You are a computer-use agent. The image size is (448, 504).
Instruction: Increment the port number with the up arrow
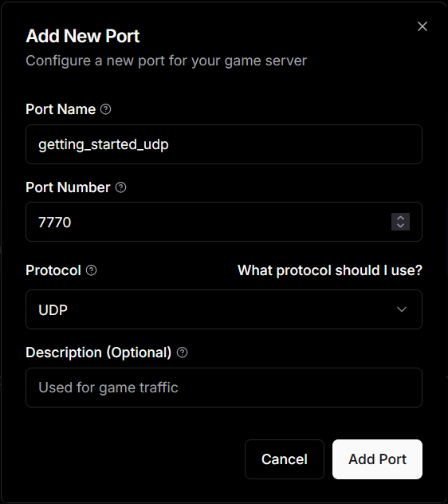point(400,218)
